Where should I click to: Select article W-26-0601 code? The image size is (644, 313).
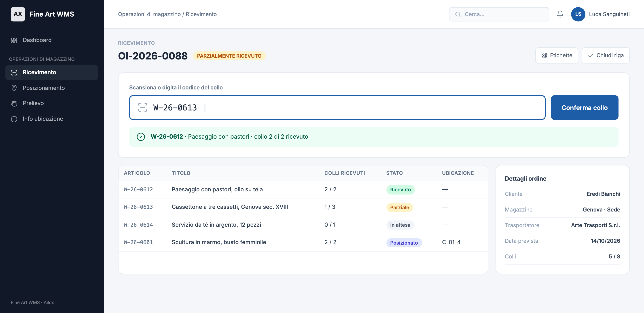coord(138,242)
